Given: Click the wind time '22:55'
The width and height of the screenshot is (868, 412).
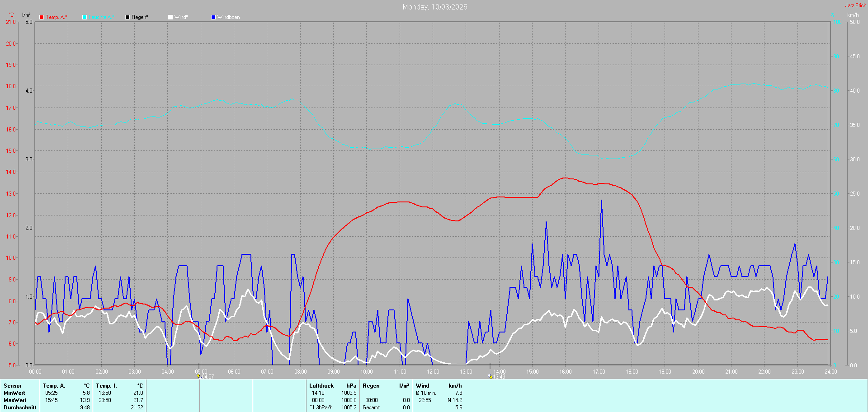Looking at the screenshot, I should click(425, 400).
